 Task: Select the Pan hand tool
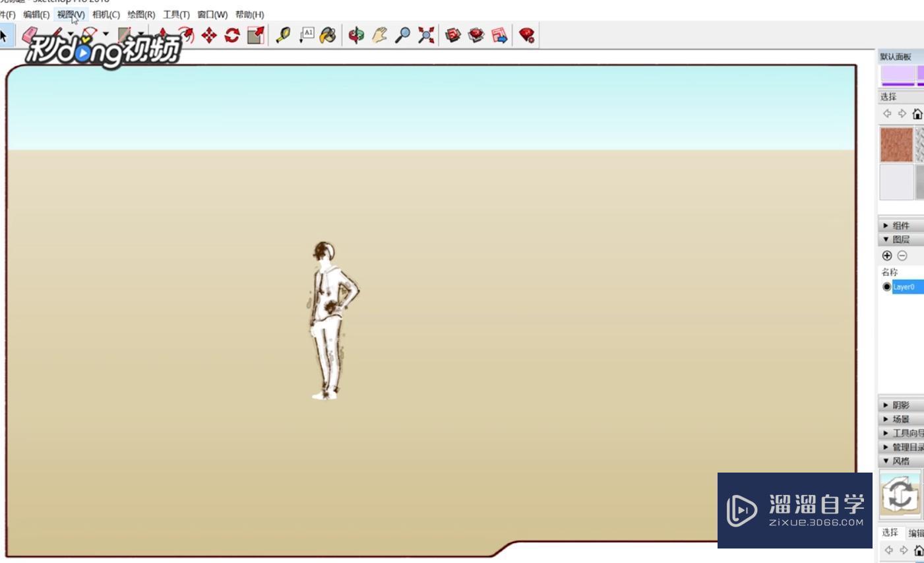(x=379, y=35)
